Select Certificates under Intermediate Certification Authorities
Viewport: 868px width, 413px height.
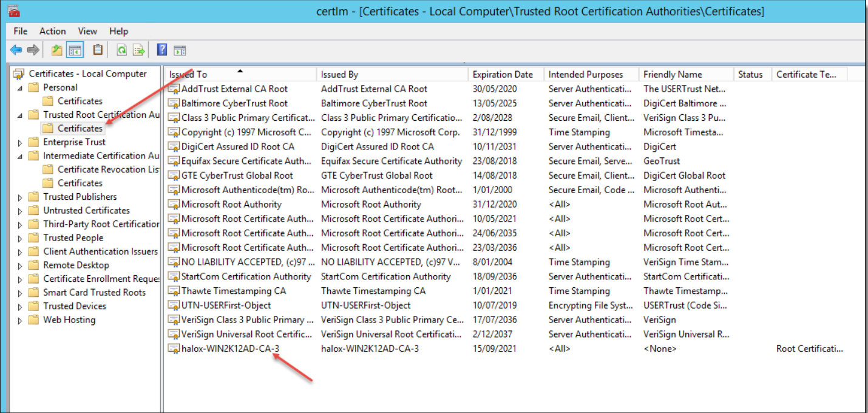coord(80,183)
